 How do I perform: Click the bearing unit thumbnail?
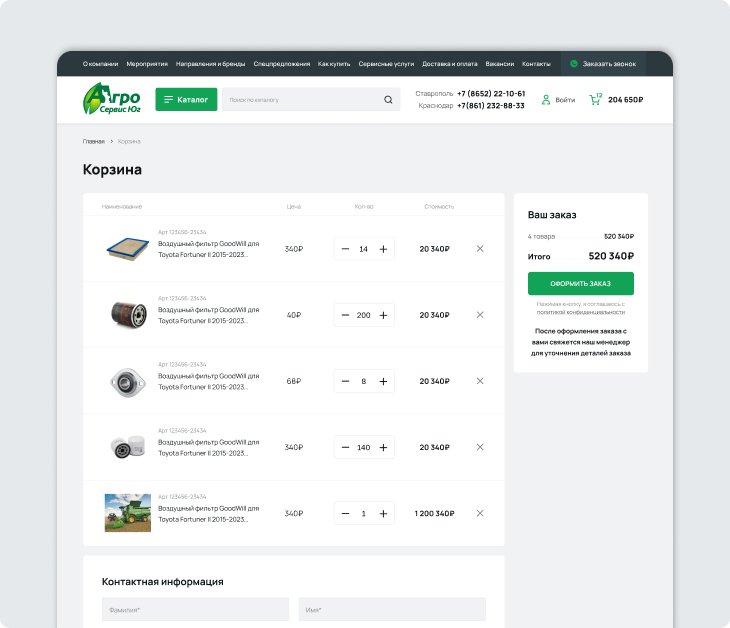128,382
